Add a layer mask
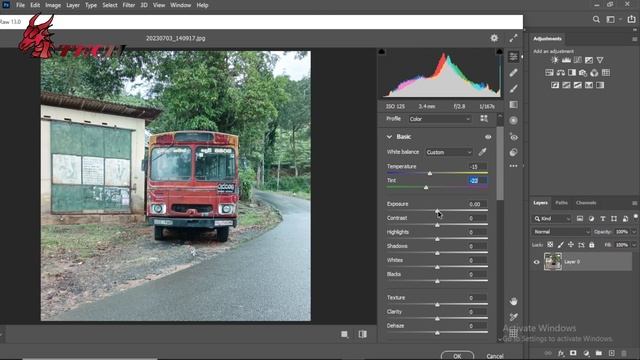 pos(573,353)
